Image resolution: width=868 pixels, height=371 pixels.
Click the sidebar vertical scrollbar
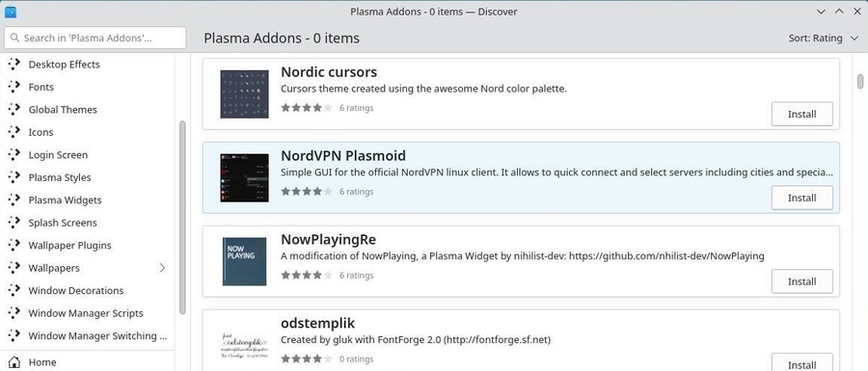point(182,218)
